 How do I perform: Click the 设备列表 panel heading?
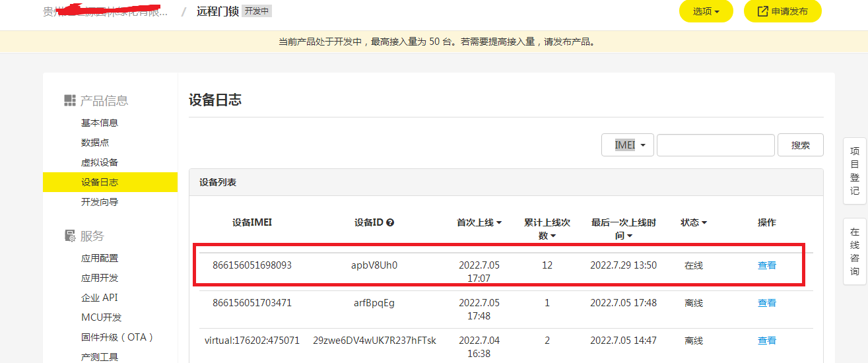point(218,182)
